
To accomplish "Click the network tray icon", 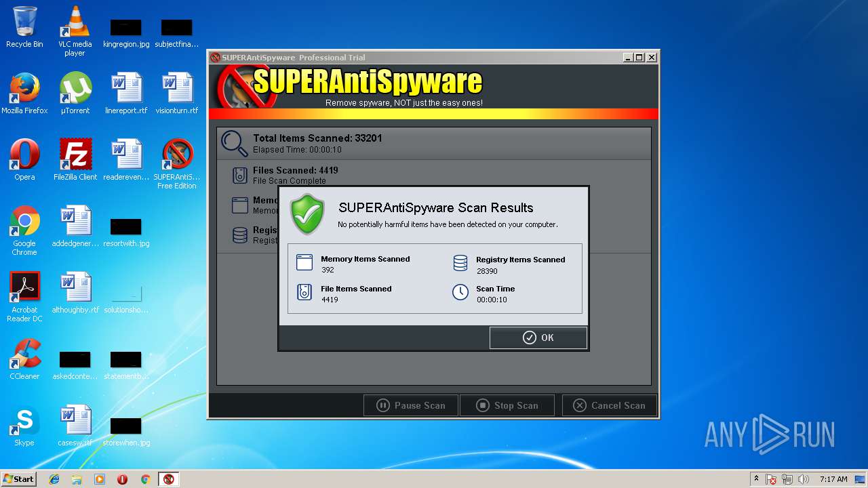I will 787,479.
